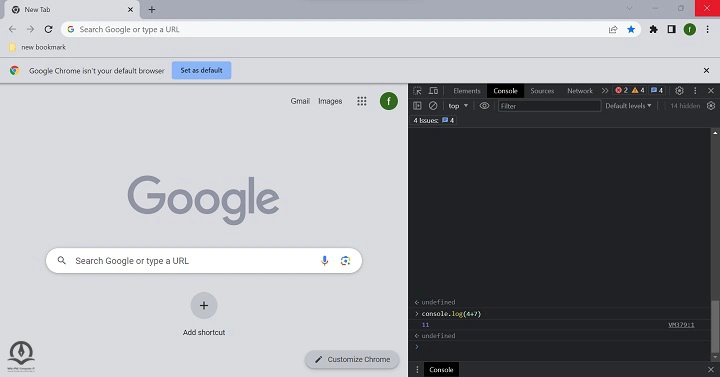Click the browser back arrow

(x=12, y=29)
